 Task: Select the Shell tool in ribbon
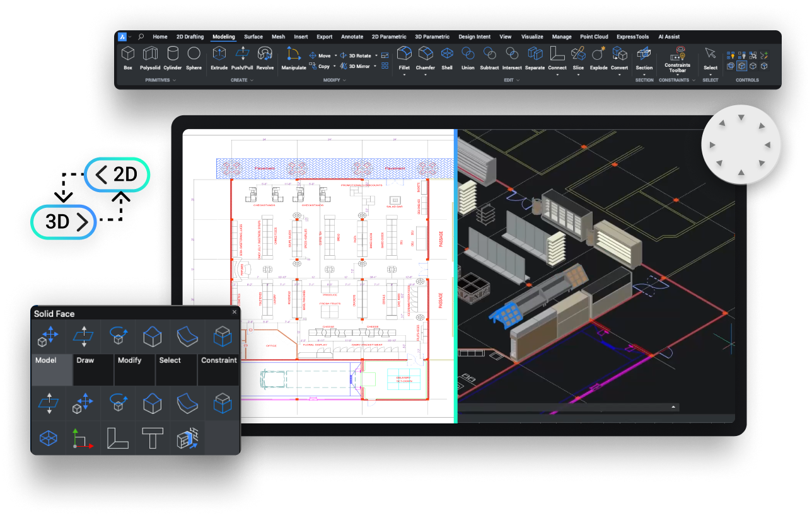click(447, 57)
